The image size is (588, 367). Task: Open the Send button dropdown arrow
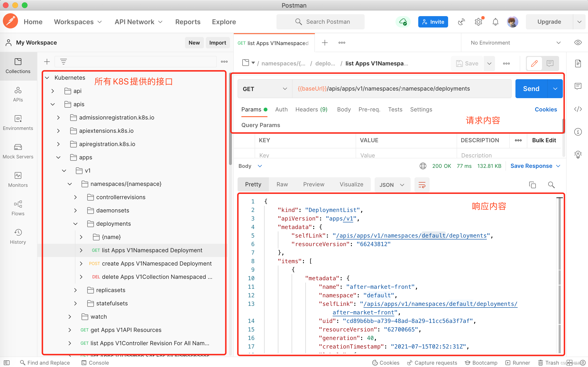[x=555, y=89]
